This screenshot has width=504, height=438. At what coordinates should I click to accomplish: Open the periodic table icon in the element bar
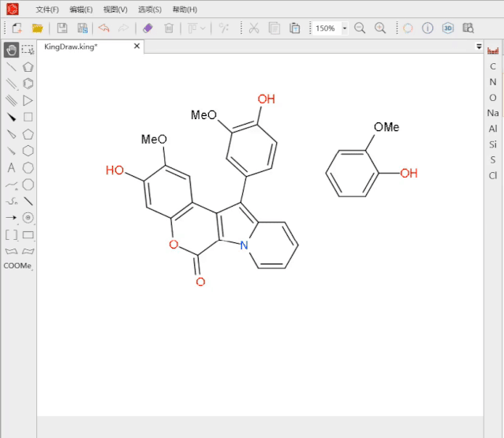[x=493, y=51]
